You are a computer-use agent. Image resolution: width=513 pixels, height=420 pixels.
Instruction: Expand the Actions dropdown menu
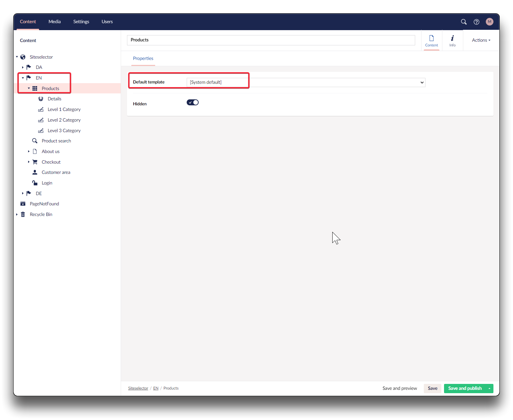point(481,40)
